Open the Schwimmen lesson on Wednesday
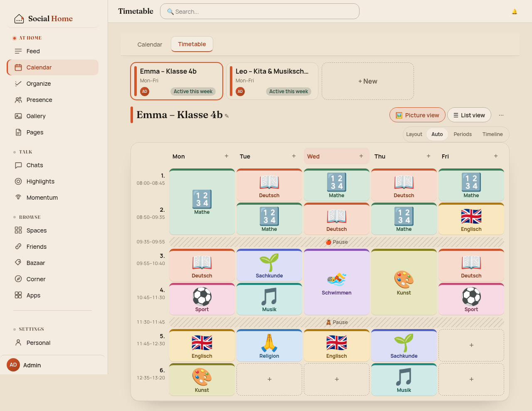Screen dimensions: 532x411 click(x=337, y=282)
